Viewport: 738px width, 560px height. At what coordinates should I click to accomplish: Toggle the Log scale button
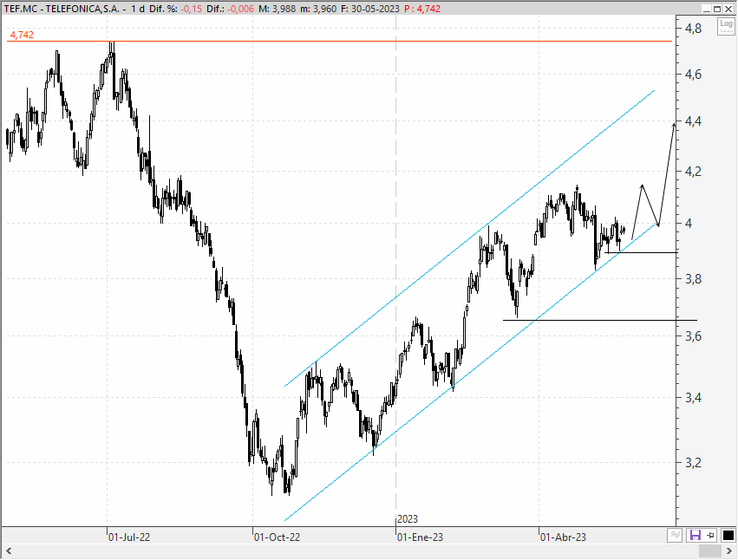coord(726,26)
